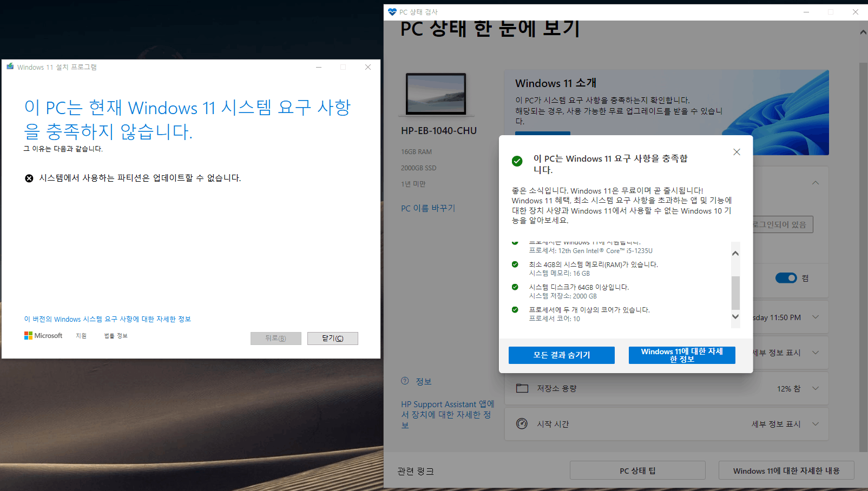Click the PC name HP-EB-1040-CHU
This screenshot has width=868, height=491.
439,131
